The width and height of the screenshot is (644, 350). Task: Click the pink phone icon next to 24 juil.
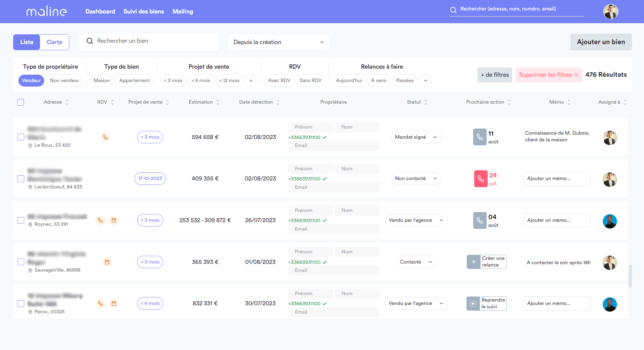[x=481, y=179]
